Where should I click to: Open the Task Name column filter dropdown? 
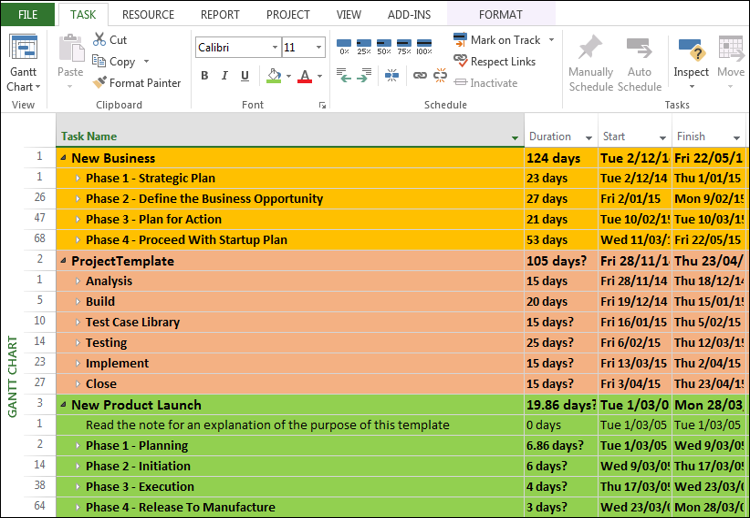[x=515, y=137]
